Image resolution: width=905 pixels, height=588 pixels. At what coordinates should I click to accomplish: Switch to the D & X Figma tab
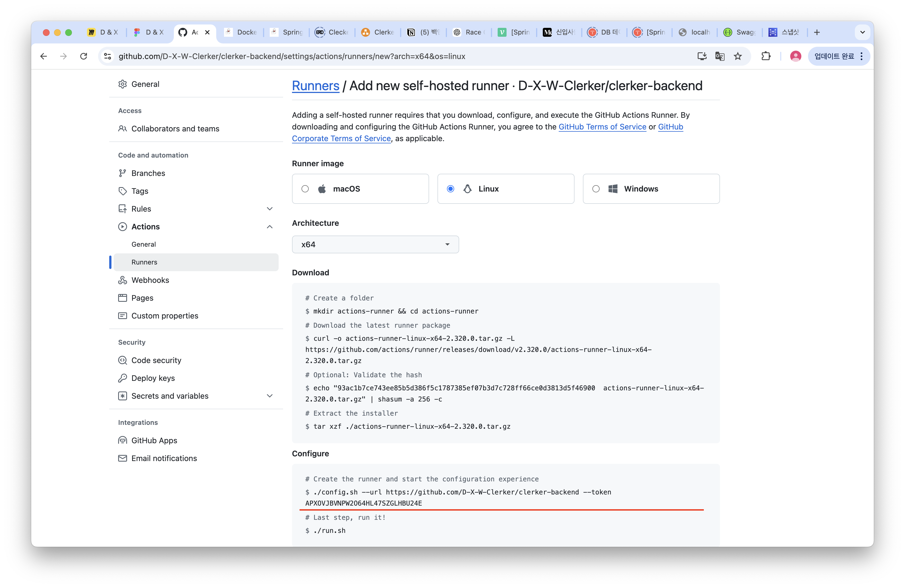149,32
